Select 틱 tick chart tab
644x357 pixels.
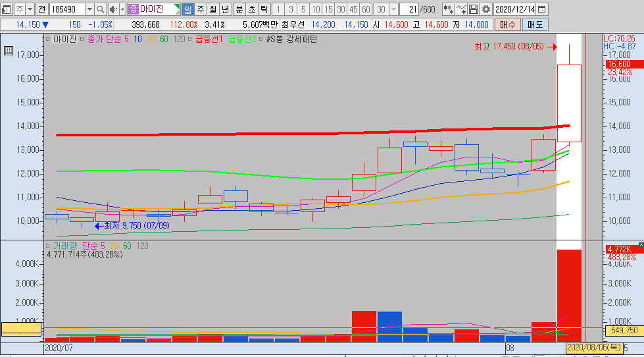264,9
